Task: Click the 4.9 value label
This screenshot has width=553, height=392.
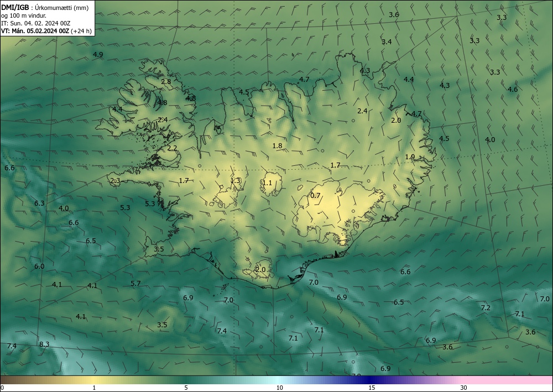Action: [x=98, y=54]
